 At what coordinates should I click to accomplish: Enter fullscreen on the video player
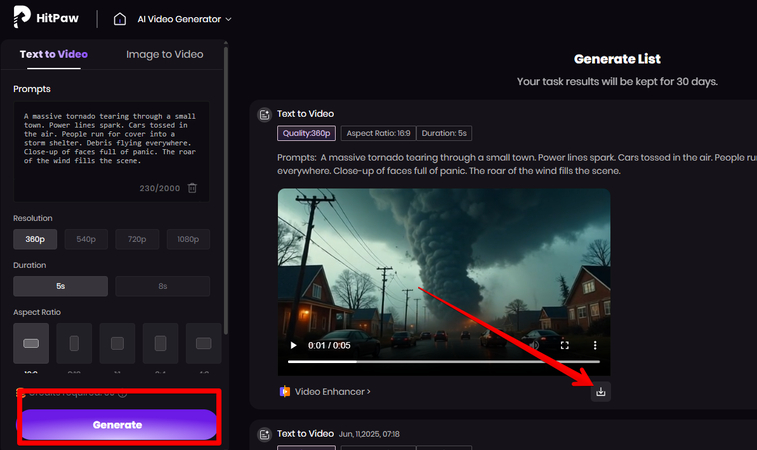tap(564, 345)
